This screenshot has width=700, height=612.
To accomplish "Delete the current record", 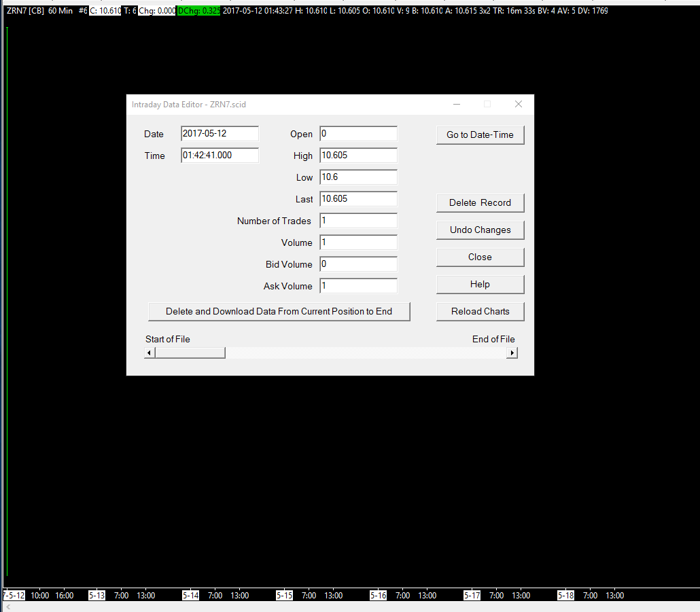I will click(480, 202).
